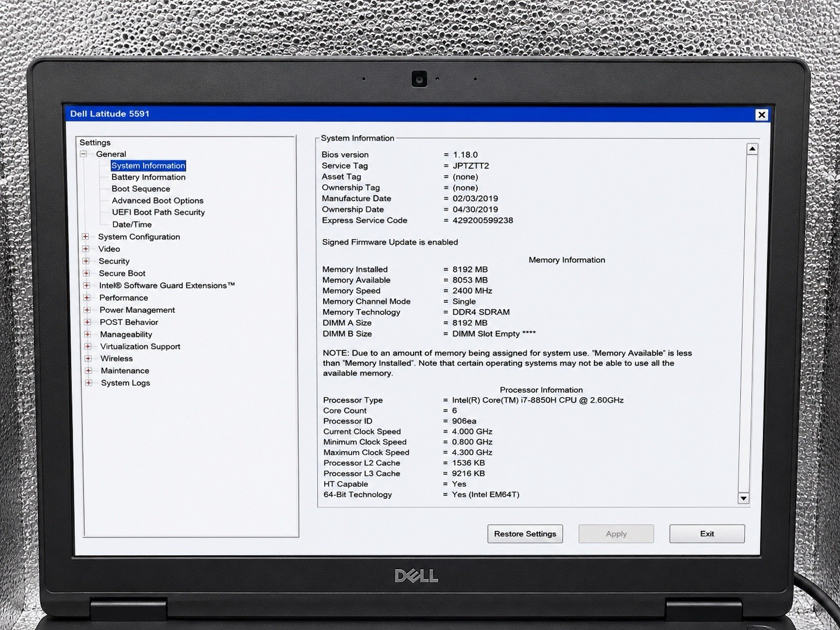Click Ownership Date value 04/30/2019
Viewport: 840px width, 630px height.
tap(475, 209)
